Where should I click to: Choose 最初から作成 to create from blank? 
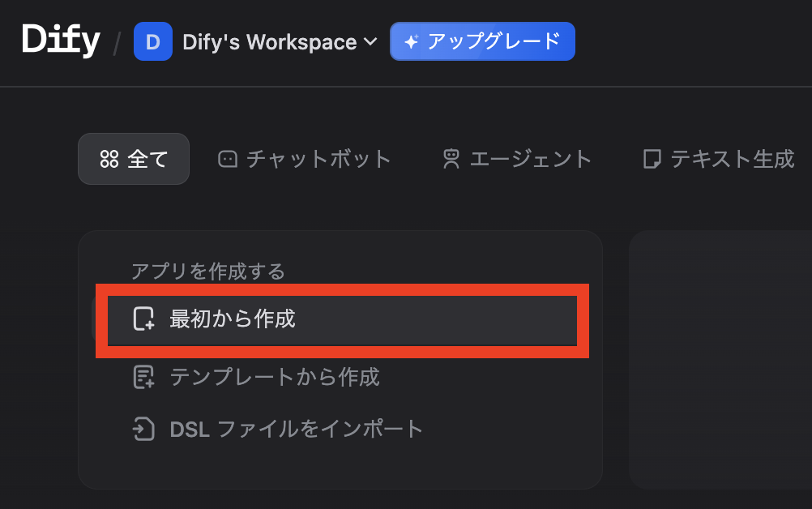coord(342,319)
